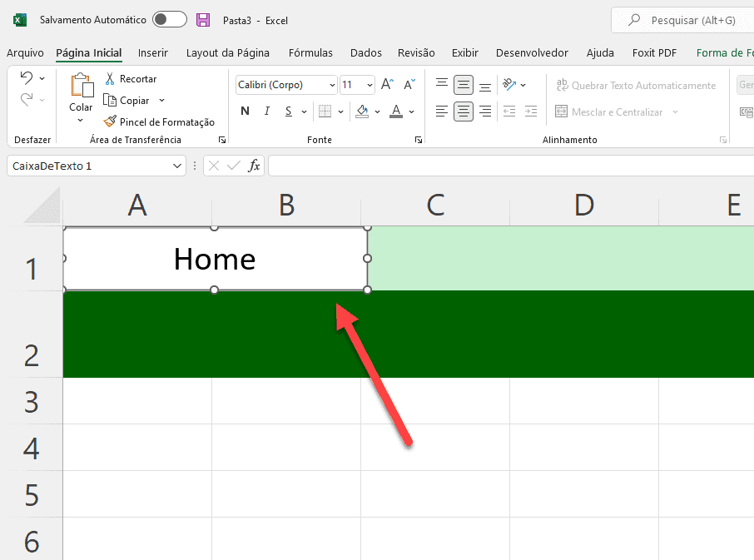This screenshot has height=560, width=754.
Task: Open the Fonte dialog box launcher
Action: click(419, 139)
